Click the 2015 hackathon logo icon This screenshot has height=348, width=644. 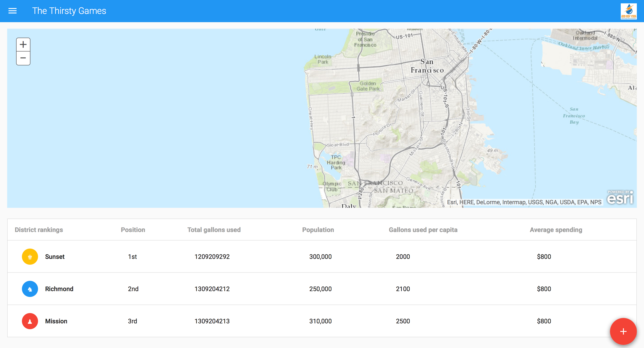(x=629, y=11)
